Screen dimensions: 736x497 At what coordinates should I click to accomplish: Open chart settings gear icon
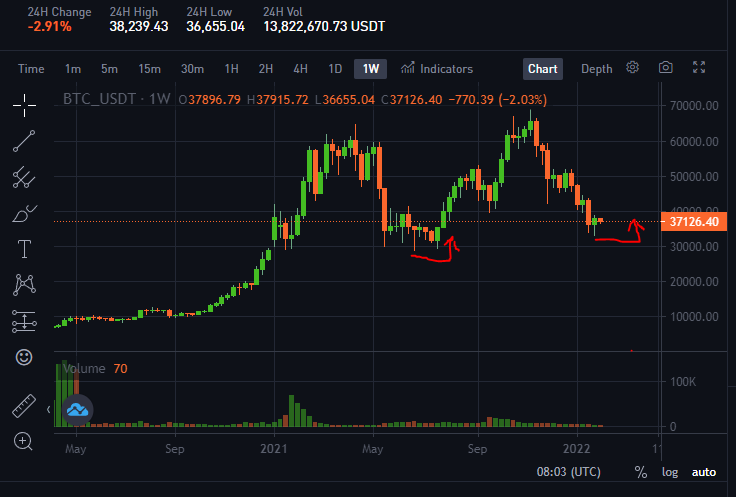632,68
